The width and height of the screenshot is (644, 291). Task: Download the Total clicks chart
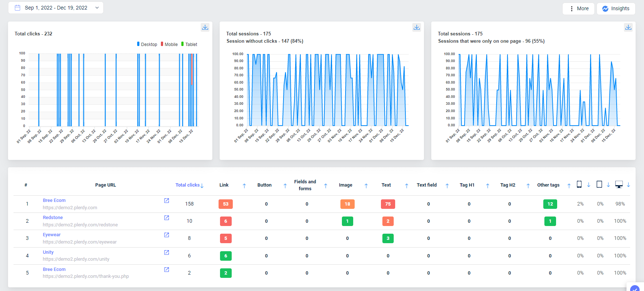[x=205, y=27]
